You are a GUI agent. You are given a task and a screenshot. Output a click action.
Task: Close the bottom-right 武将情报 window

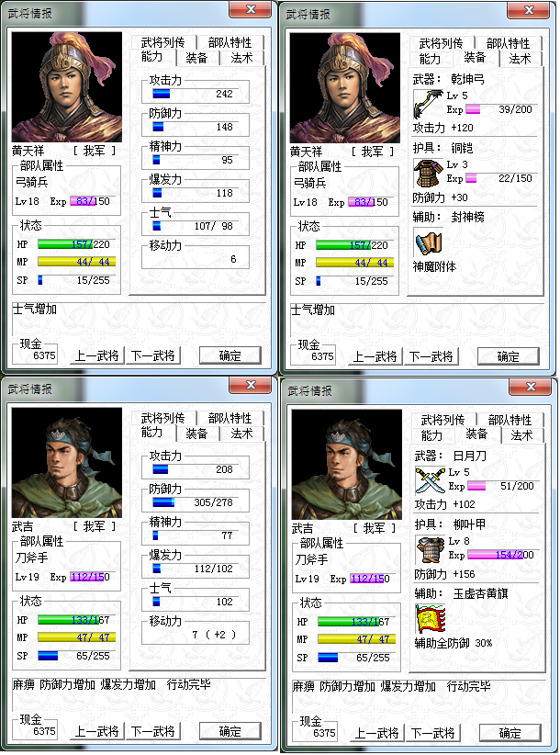pos(531,387)
